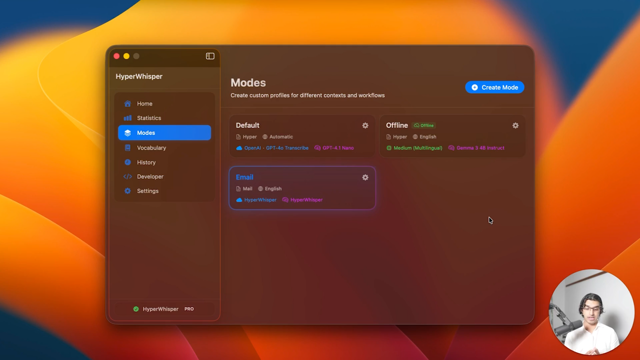The image size is (640, 360).
Task: Click Hyper preset label in Default card
Action: coord(246,137)
